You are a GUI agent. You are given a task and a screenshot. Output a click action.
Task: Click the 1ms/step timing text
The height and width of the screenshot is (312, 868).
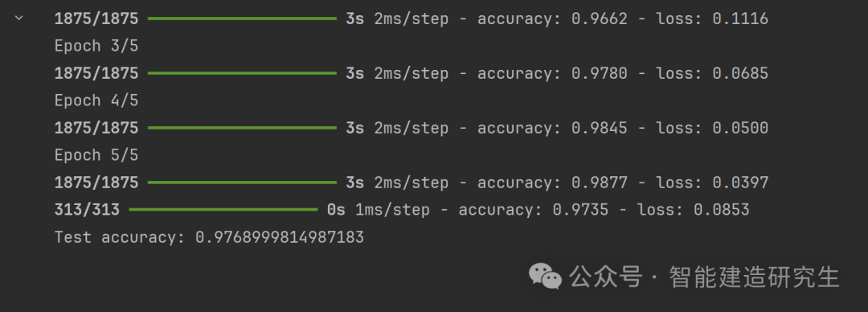point(392,210)
